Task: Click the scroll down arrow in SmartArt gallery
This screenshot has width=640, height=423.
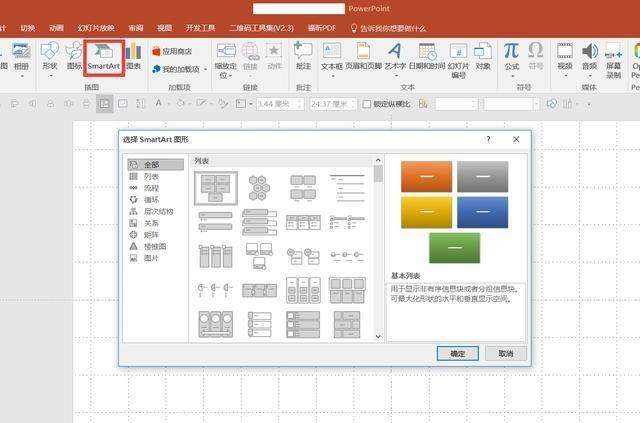Action: tap(378, 336)
